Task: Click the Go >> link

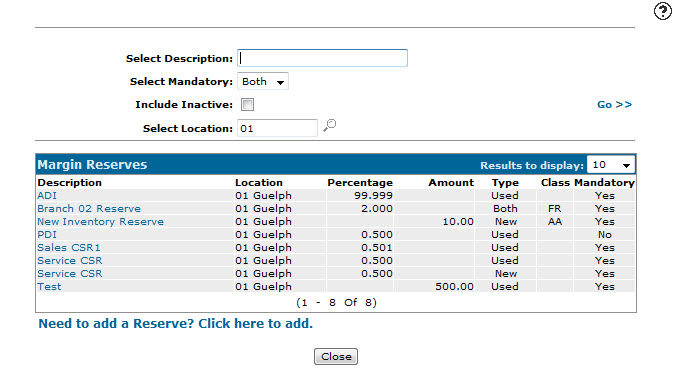Action: pyautogui.click(x=614, y=105)
